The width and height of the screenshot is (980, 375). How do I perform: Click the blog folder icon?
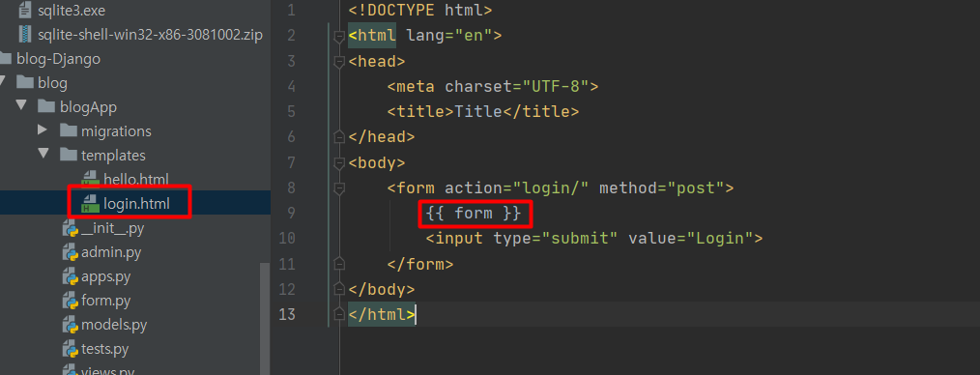(x=25, y=82)
